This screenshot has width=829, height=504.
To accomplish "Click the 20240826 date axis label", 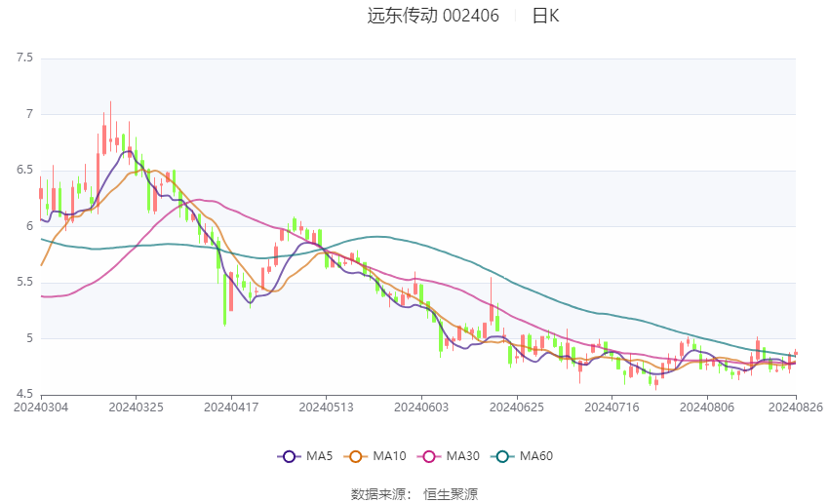I will click(796, 407).
